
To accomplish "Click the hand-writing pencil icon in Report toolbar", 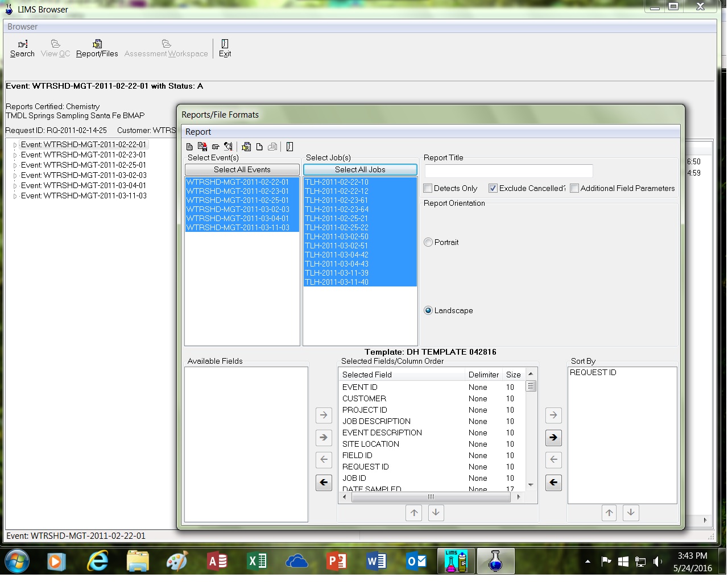I will coord(228,147).
